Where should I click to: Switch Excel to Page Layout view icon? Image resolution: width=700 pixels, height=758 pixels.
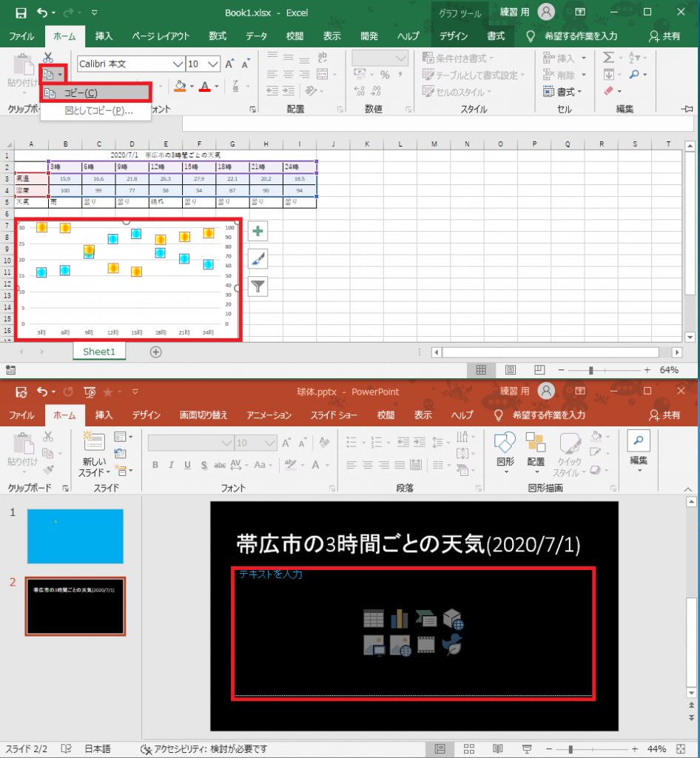tap(510, 370)
